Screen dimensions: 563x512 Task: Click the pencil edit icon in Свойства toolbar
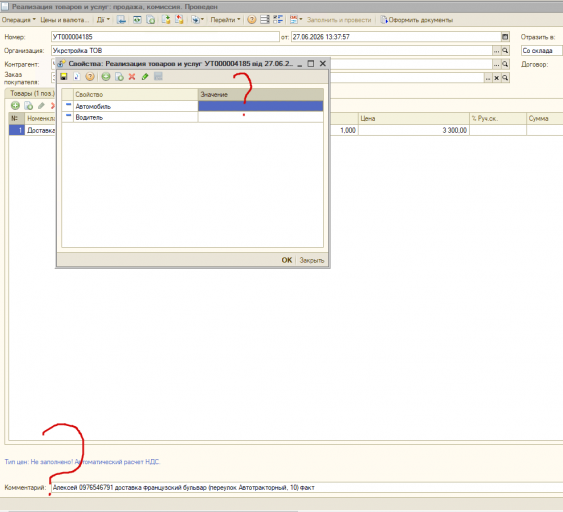(x=145, y=76)
